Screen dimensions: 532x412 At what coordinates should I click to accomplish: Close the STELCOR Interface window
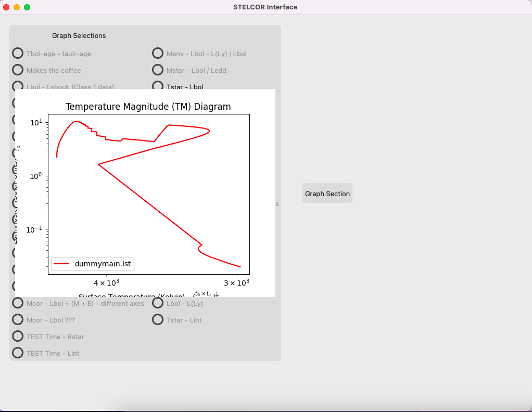tap(7, 7)
